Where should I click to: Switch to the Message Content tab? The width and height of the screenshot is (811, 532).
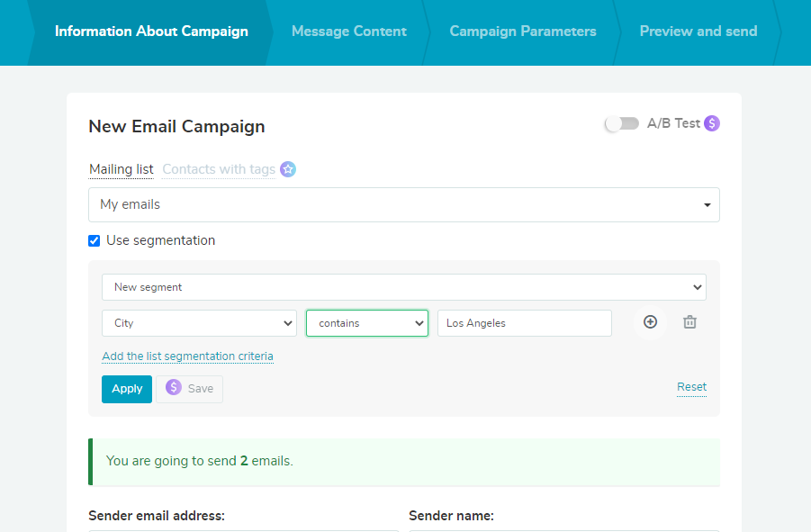point(348,31)
